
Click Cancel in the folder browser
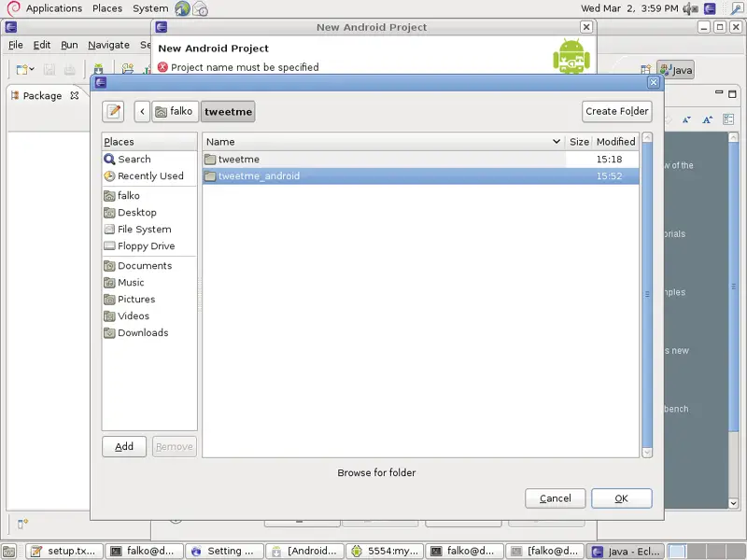click(555, 498)
